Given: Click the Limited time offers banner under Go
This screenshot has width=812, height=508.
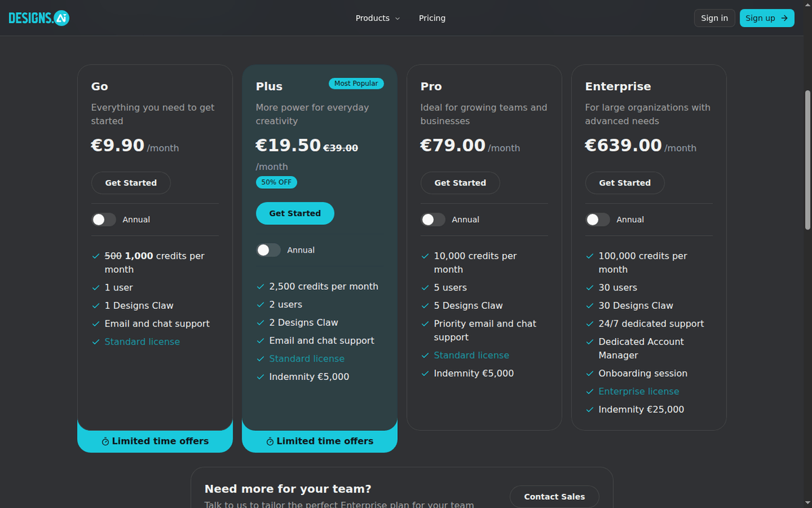Looking at the screenshot, I should click(x=155, y=441).
